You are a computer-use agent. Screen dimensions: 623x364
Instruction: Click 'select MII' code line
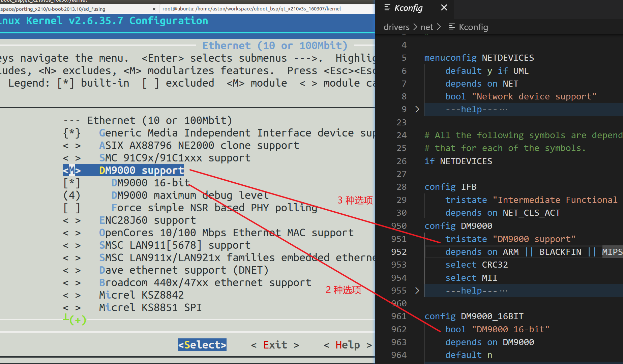[x=471, y=278]
